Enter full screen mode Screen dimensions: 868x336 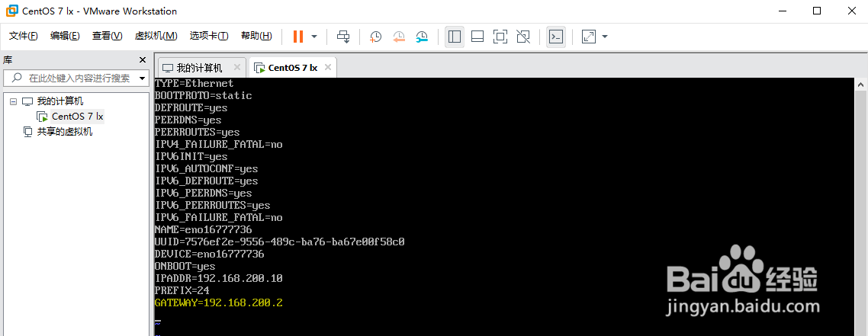tap(500, 37)
